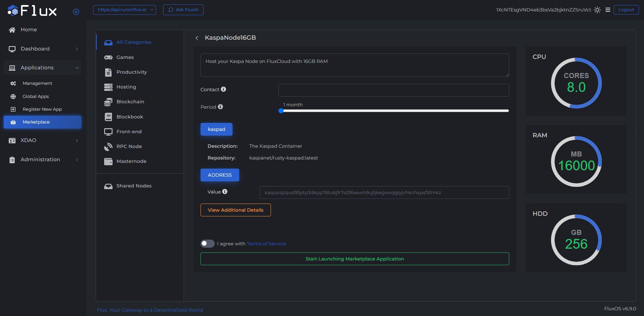Click View Additional Details button
This screenshot has width=644, height=316.
[x=236, y=210]
